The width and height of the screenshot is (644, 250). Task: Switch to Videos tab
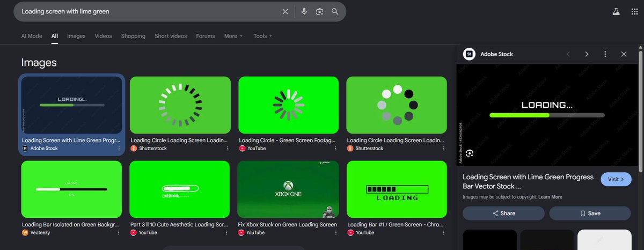104,36
